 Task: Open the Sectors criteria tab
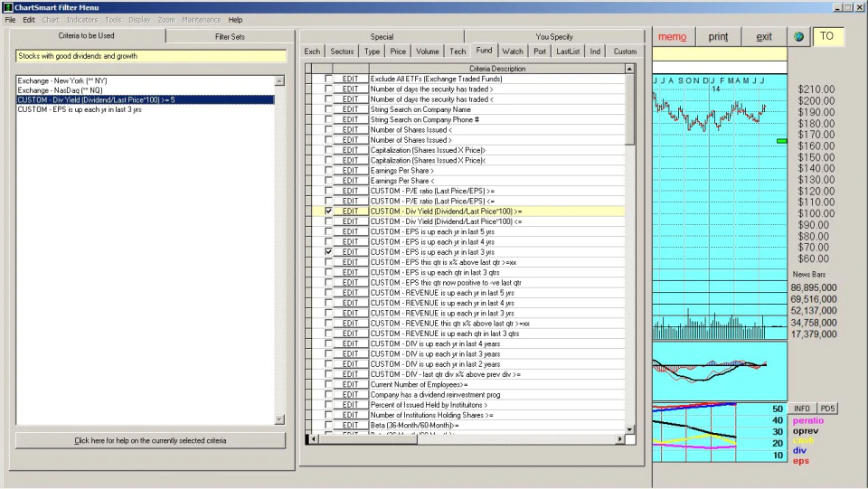coord(342,51)
